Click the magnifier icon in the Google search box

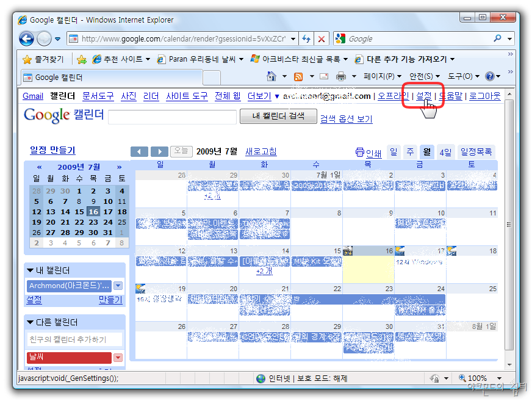(x=497, y=38)
